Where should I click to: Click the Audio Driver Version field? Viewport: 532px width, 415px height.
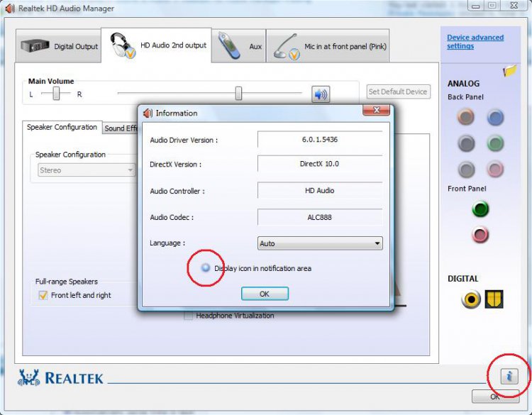[320, 140]
